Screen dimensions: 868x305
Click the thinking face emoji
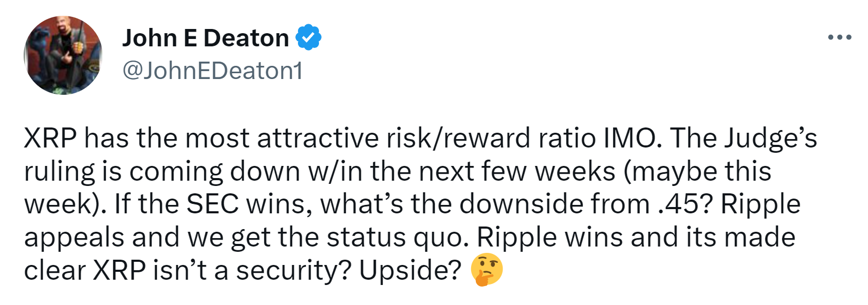tap(487, 270)
